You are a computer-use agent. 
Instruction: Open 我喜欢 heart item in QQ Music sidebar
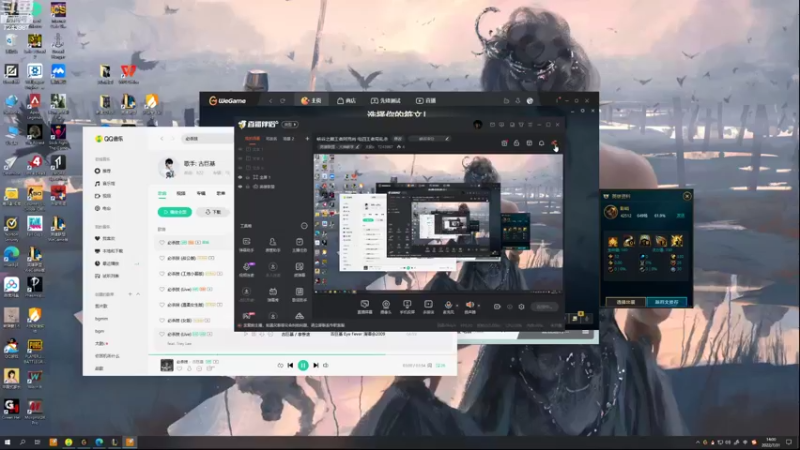tap(106, 238)
